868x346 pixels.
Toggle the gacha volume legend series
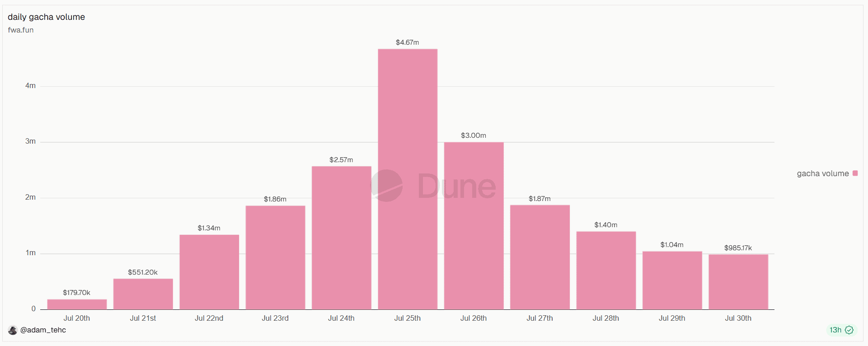[x=827, y=173]
